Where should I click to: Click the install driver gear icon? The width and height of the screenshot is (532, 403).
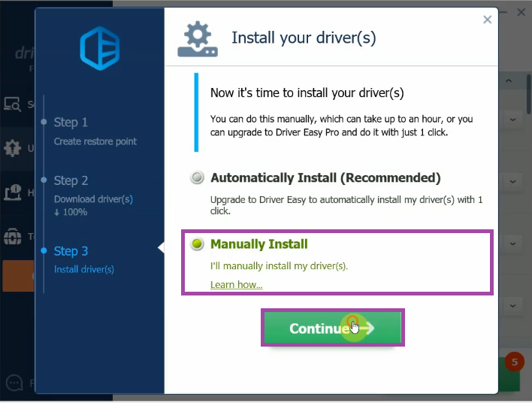tap(198, 39)
